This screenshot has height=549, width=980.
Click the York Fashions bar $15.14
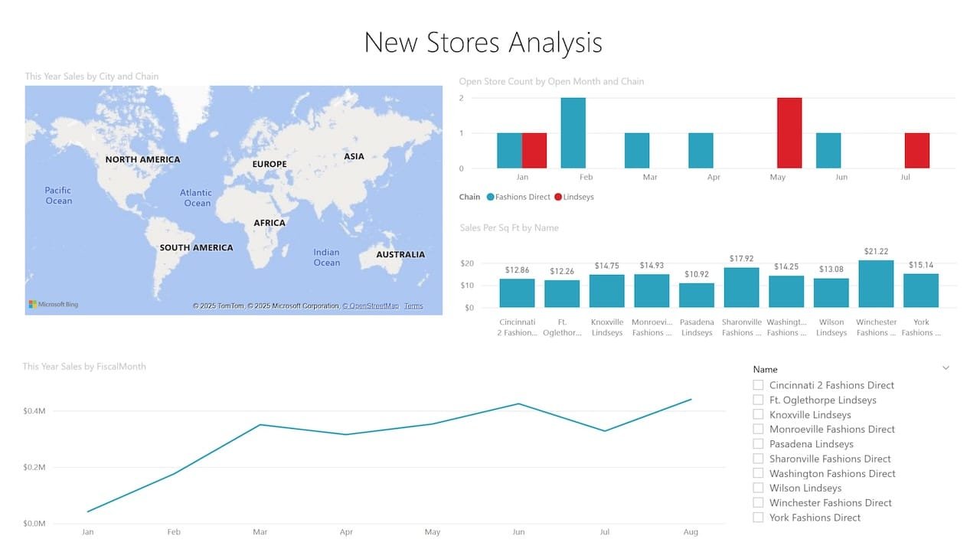921,291
